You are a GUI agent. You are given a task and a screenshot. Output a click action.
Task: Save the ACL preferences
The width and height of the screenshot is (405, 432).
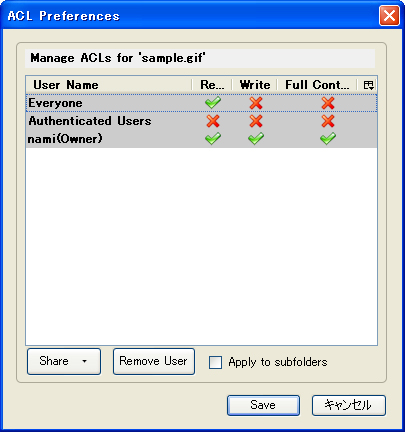tap(263, 405)
